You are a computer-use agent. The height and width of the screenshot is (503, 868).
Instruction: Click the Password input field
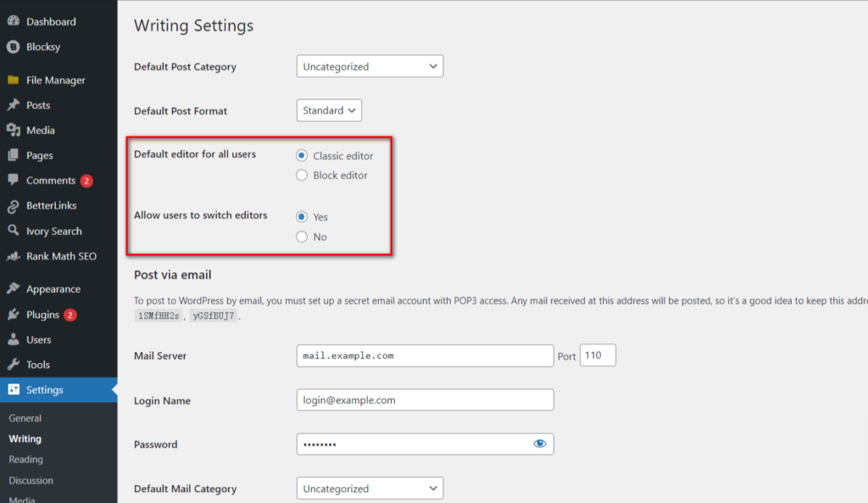[426, 444]
